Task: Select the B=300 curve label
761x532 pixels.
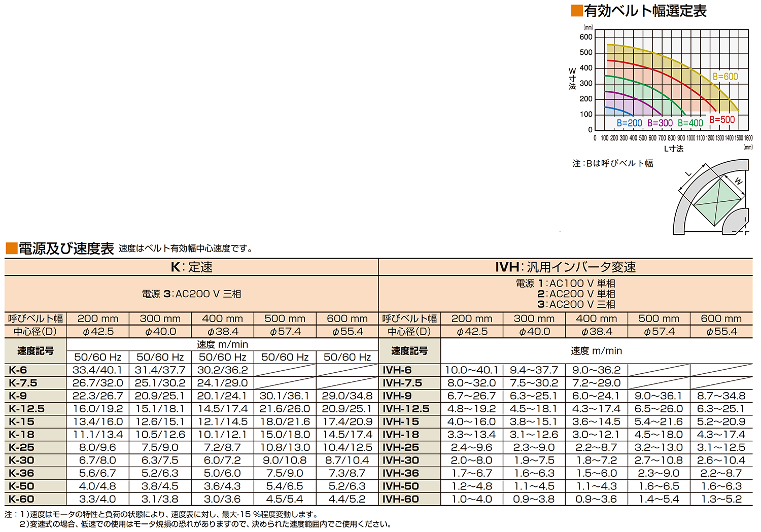Action: [x=660, y=123]
